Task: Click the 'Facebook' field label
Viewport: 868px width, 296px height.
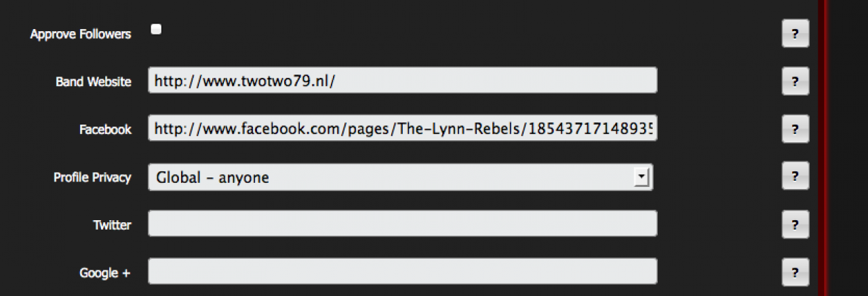Action: [105, 129]
